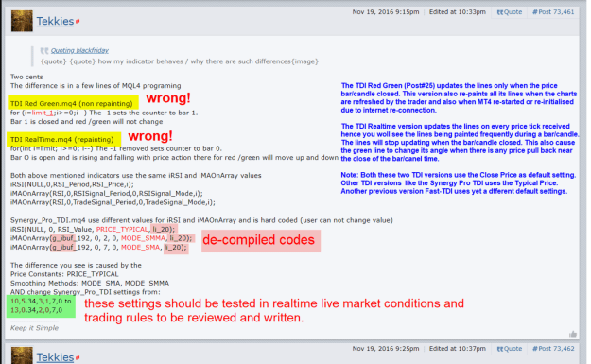Click the 'Nov 19, 2016 9:25pm' post date
This screenshot has height=364, width=591.
point(386,349)
